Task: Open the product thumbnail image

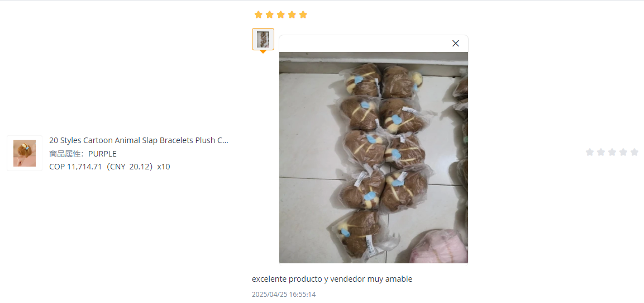Action: [x=25, y=153]
